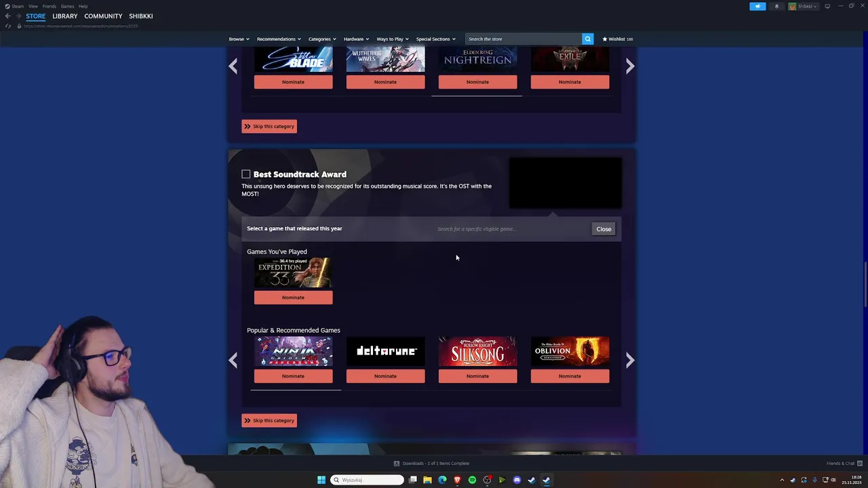Screen dimensions: 868x488
Task: Show previous Popular & Recommended soundtrack games
Action: point(233,360)
